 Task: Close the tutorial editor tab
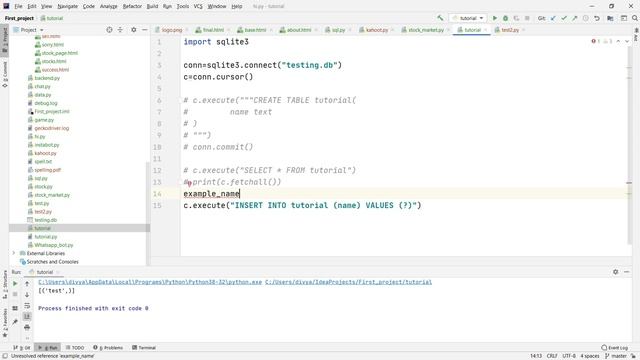point(485,30)
